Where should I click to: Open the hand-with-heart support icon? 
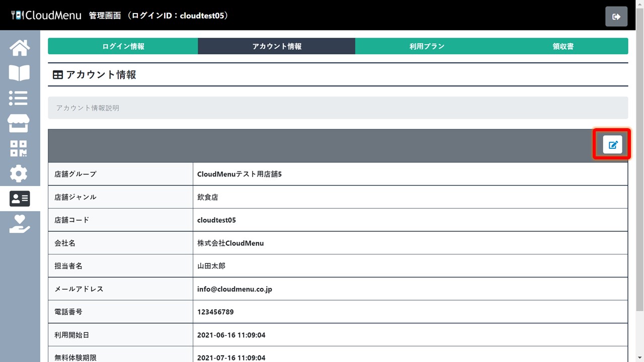click(20, 224)
